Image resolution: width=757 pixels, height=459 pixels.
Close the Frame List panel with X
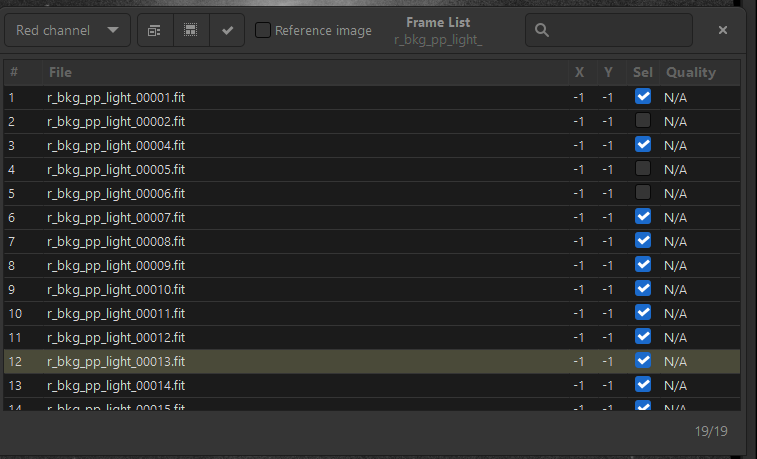(723, 31)
